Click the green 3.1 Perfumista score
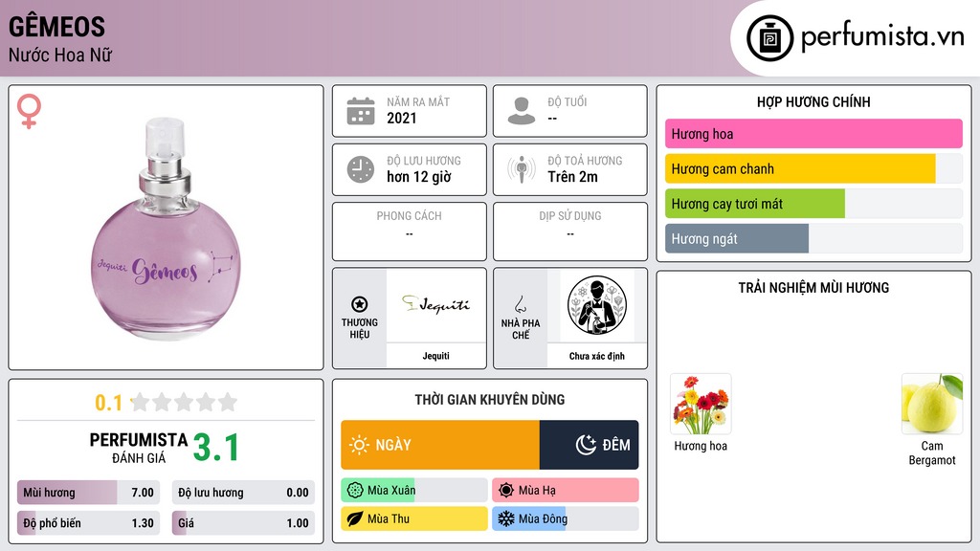This screenshot has height=551, width=980. (215, 448)
